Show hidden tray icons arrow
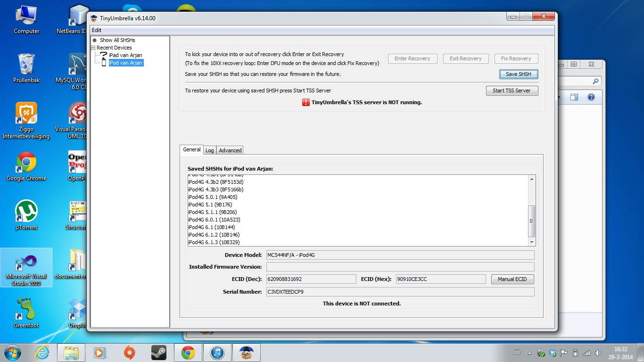Viewport: 644px width, 362px height. coord(530,353)
